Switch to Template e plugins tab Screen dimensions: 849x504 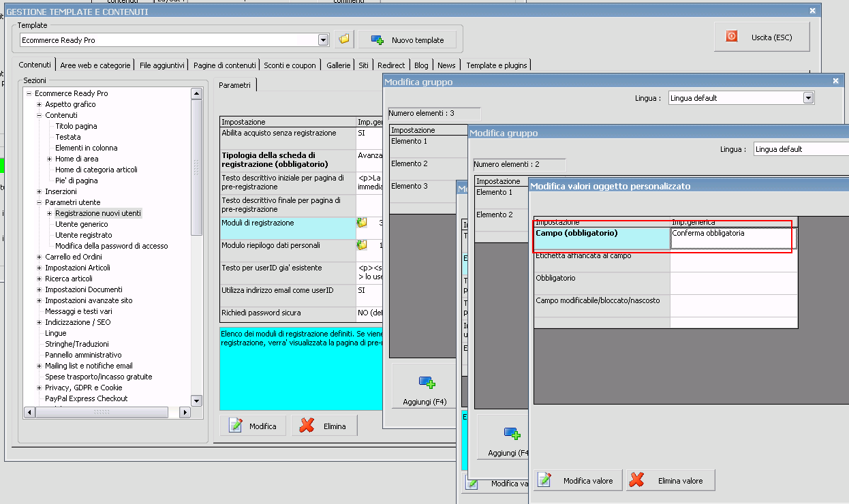(x=497, y=65)
